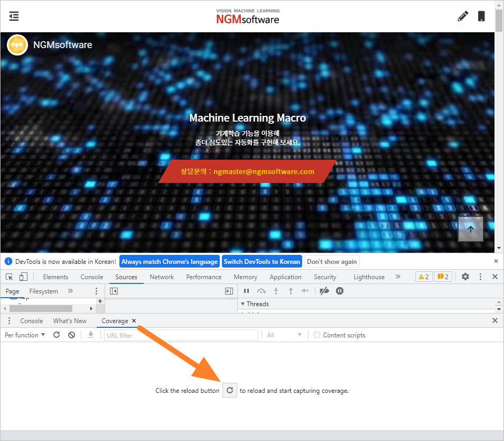Expand more navigator tabs chevron
The image size is (504, 441).
pyautogui.click(x=70, y=291)
